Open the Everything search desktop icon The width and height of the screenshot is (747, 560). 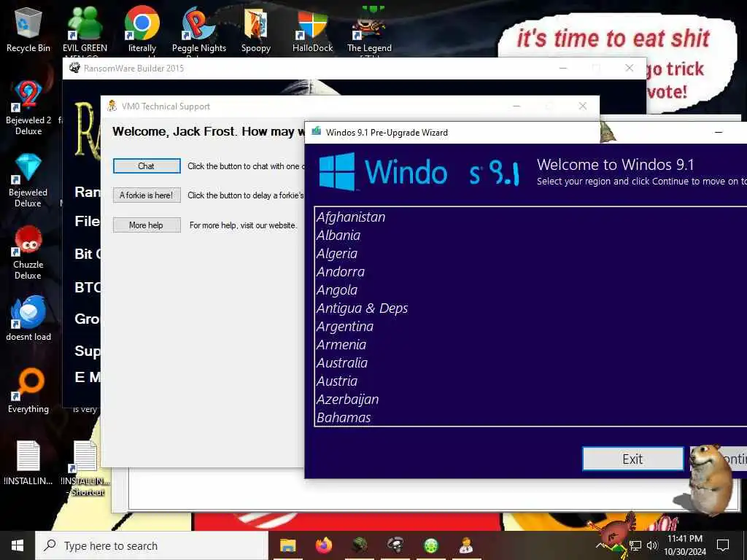click(x=28, y=391)
